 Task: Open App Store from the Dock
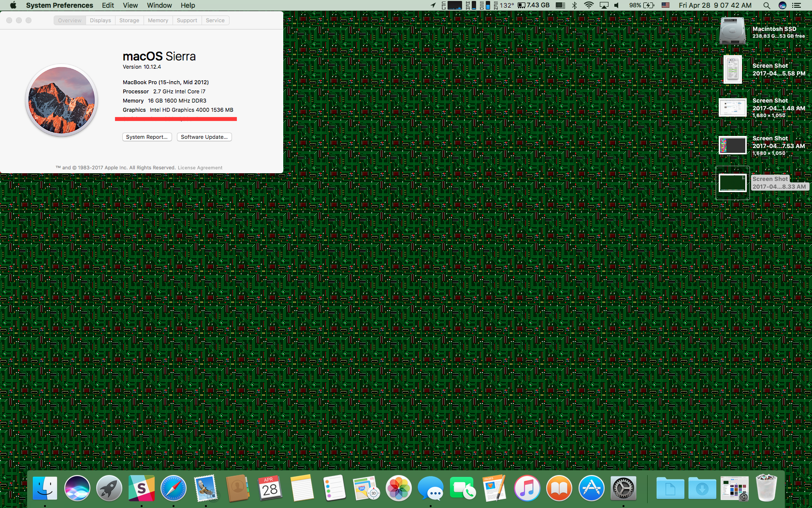(x=591, y=488)
